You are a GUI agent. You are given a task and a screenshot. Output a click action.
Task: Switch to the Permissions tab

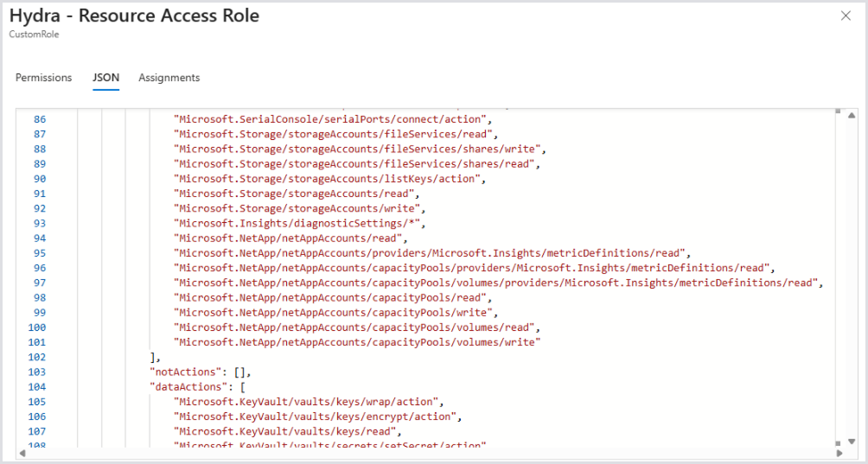43,78
